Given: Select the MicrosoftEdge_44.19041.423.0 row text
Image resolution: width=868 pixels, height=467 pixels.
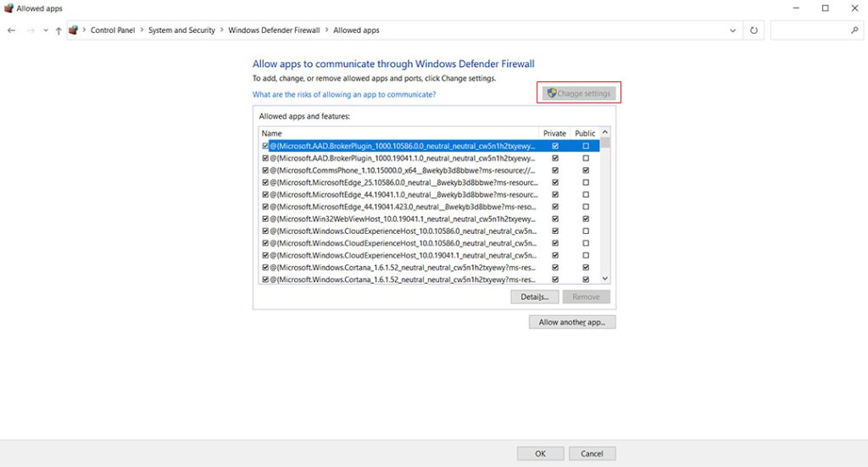Looking at the screenshot, I should [403, 207].
